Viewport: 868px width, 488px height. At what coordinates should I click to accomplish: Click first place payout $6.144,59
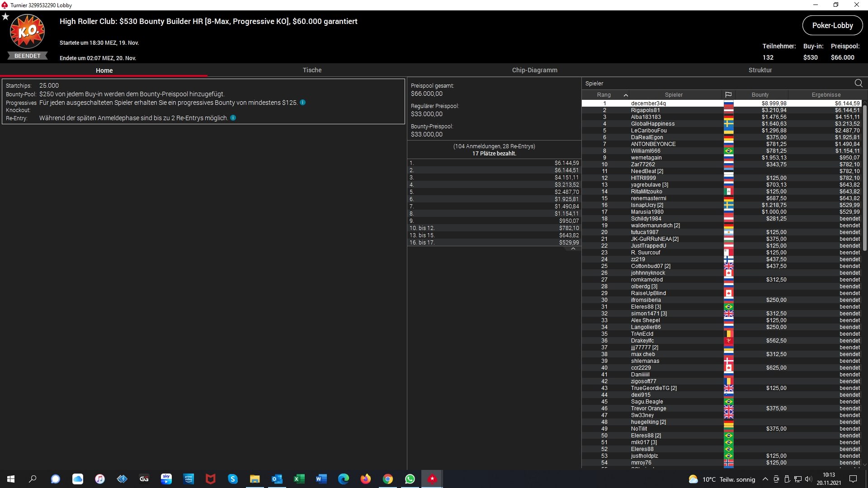(x=566, y=163)
